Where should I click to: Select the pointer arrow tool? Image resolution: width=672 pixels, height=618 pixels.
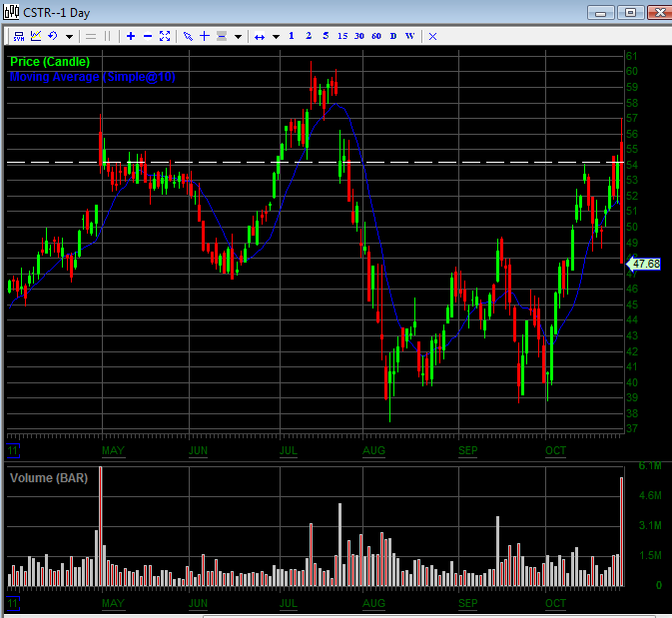coord(188,36)
